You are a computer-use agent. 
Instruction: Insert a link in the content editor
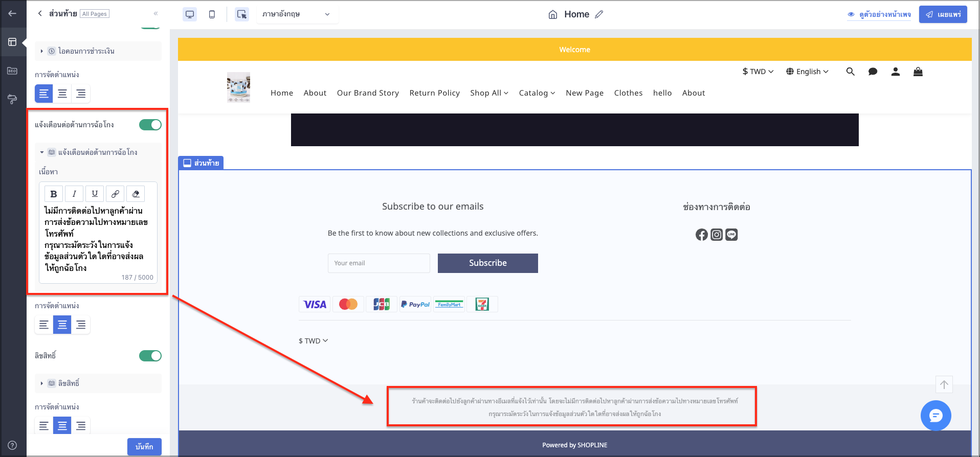coord(115,194)
